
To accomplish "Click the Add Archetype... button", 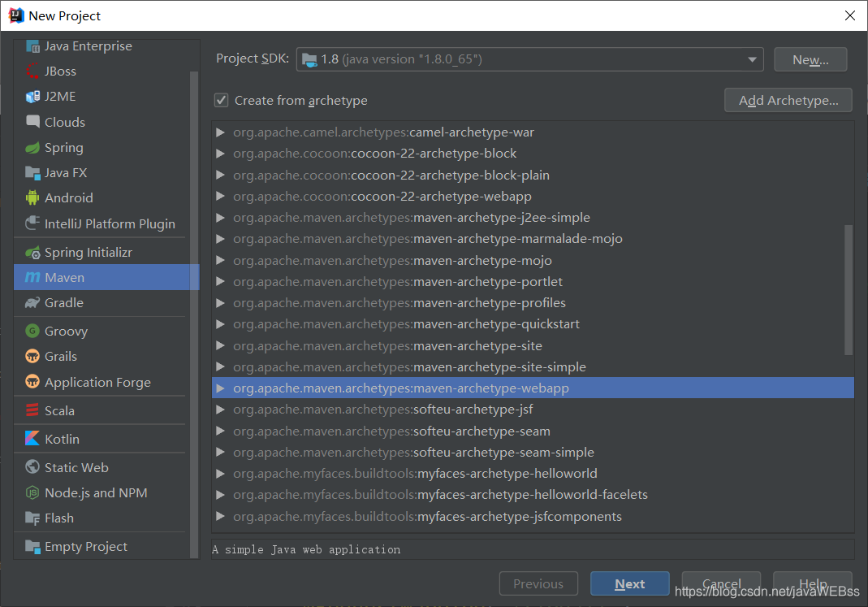I will point(788,100).
